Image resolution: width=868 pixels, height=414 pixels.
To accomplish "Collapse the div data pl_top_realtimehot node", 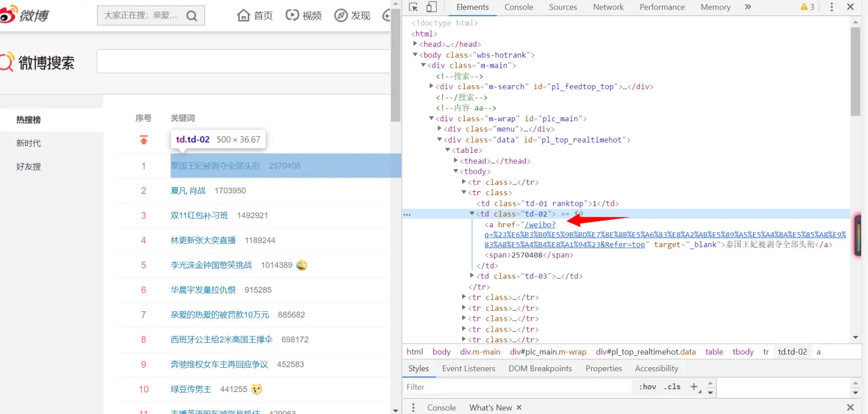I will pyautogui.click(x=440, y=140).
